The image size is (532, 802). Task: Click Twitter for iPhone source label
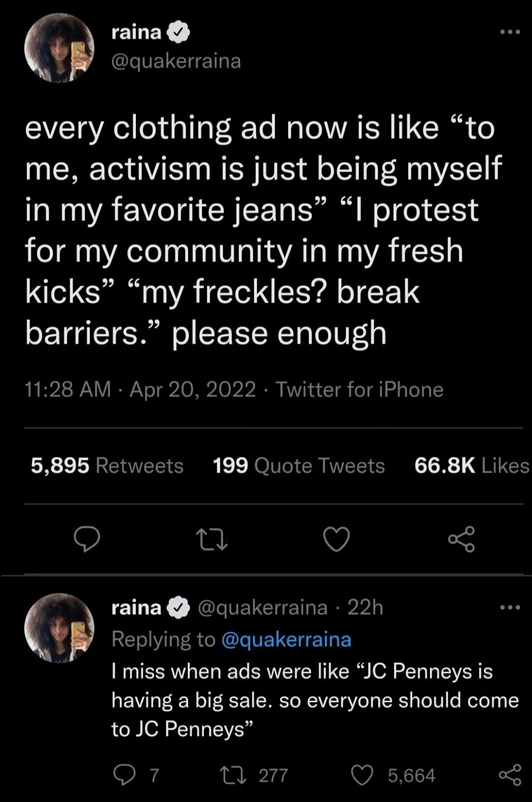(x=359, y=389)
